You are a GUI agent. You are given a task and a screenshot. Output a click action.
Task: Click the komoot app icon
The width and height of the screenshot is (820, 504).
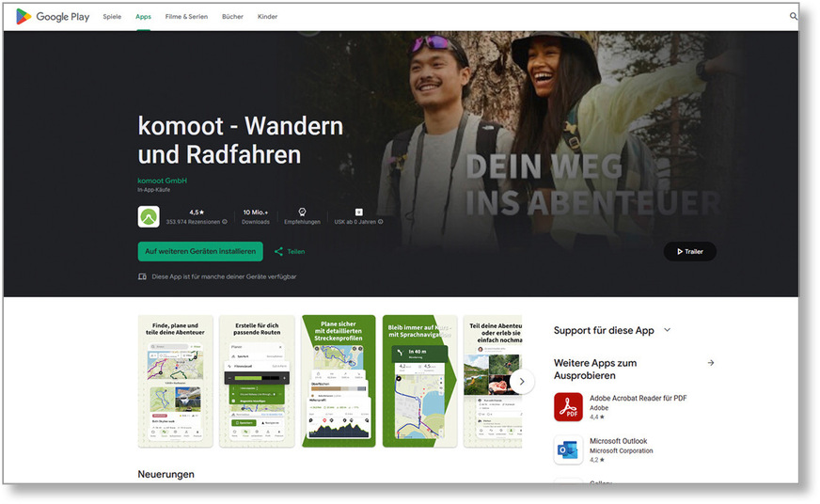[x=149, y=217]
